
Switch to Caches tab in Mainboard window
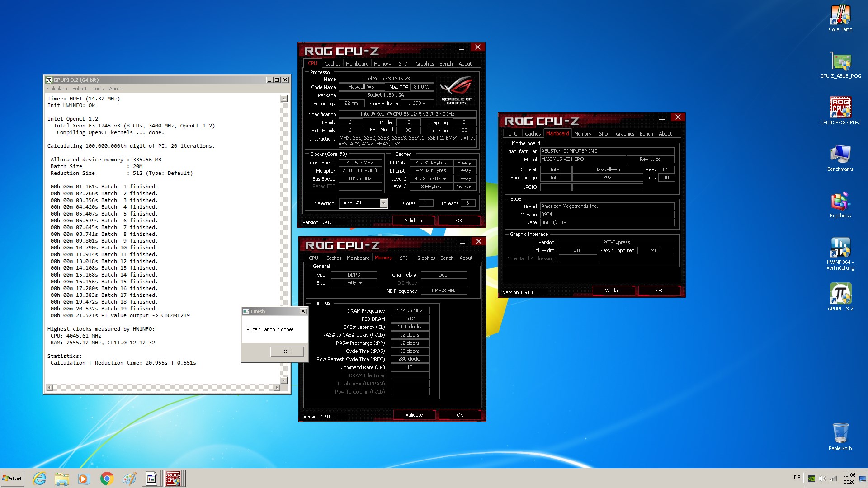tap(533, 134)
